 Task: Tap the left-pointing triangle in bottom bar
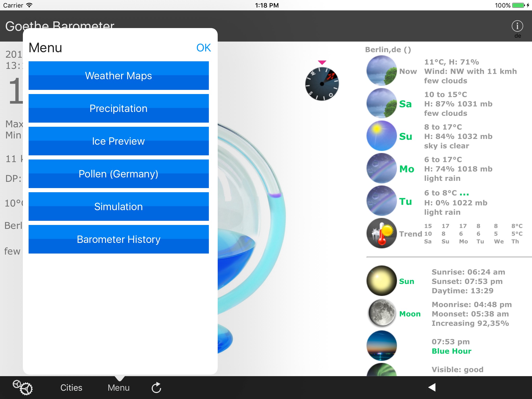tap(432, 387)
